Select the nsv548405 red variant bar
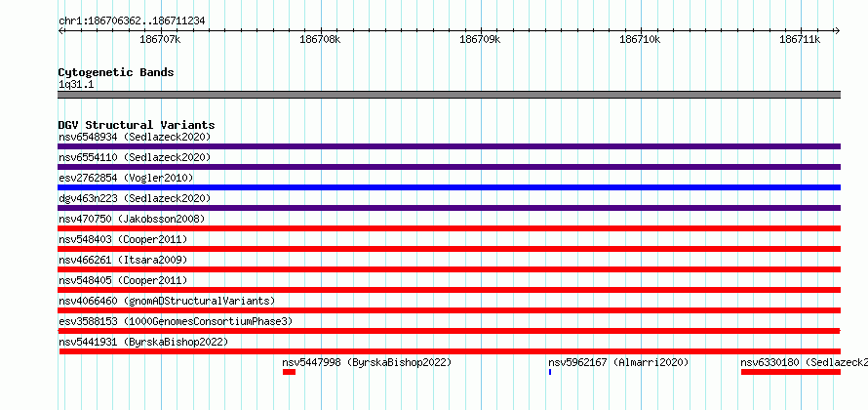This screenshot has width=868, height=410. tap(449, 290)
